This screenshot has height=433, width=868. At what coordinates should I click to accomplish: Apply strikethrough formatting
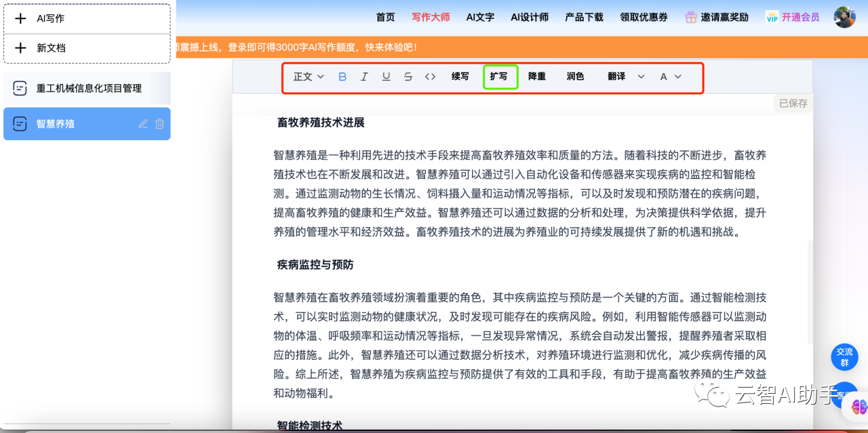click(x=408, y=77)
